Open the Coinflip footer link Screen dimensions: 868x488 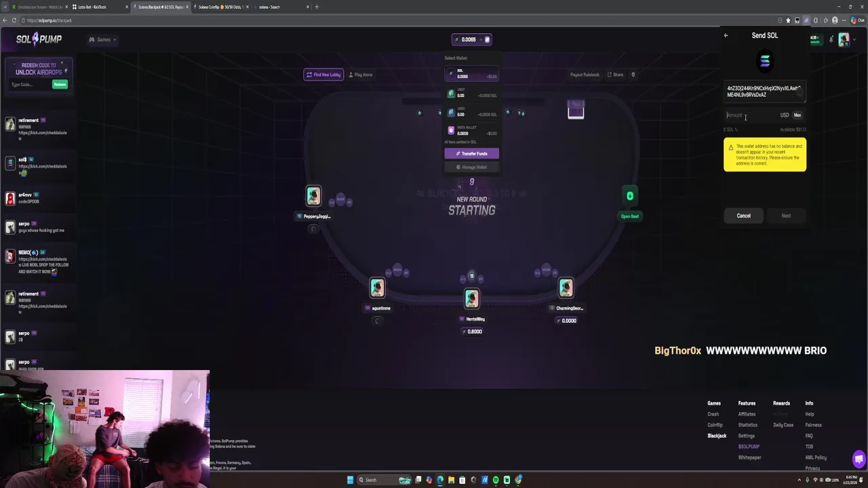click(x=715, y=425)
